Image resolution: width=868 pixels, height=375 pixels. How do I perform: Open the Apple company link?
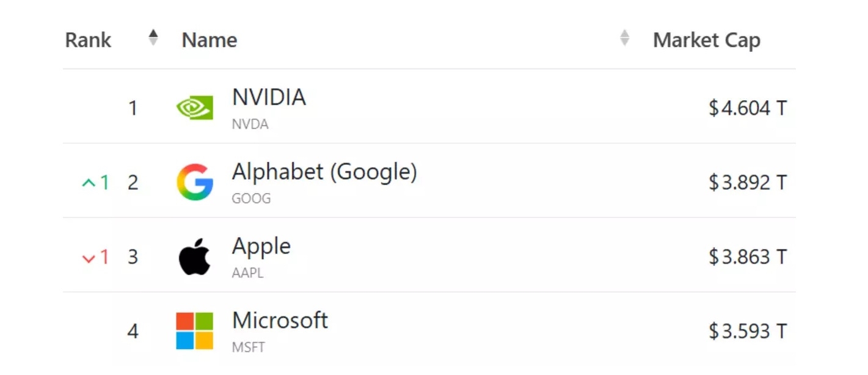261,246
